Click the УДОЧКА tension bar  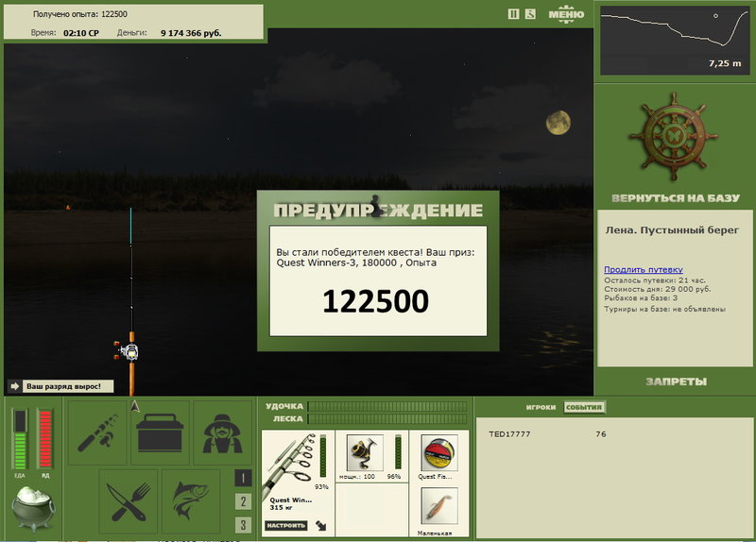pyautogui.click(x=387, y=406)
